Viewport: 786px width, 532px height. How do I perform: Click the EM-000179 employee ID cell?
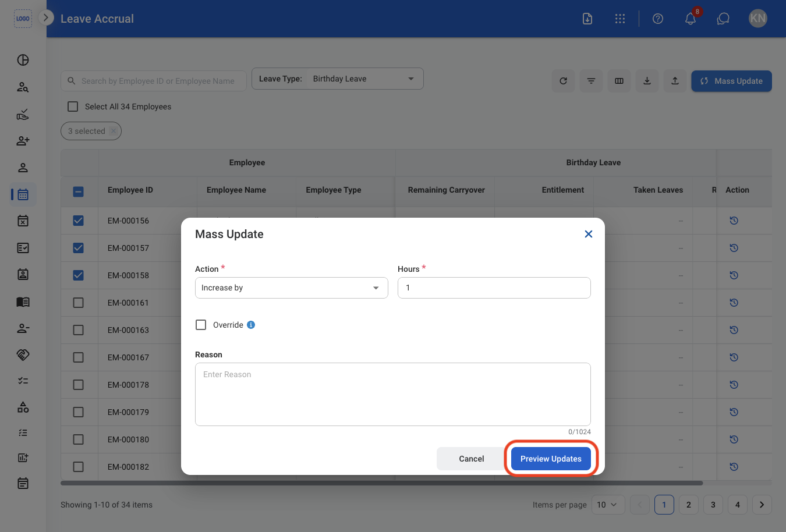[128, 412]
